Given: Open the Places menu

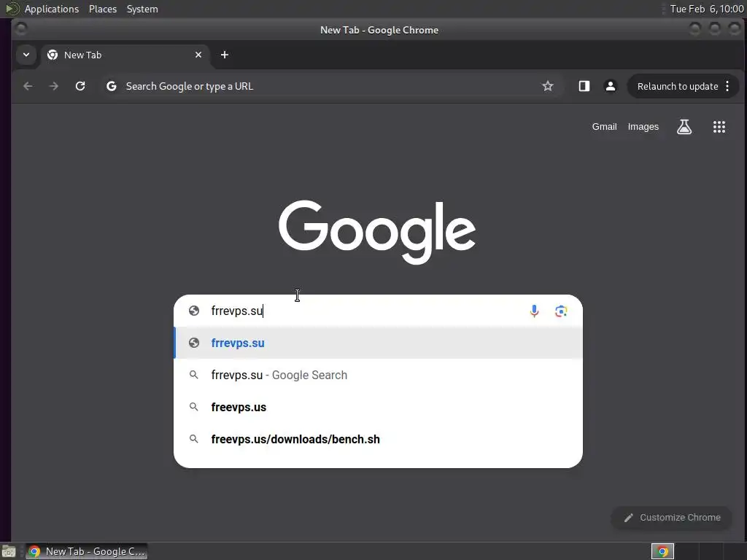Looking at the screenshot, I should (x=103, y=9).
